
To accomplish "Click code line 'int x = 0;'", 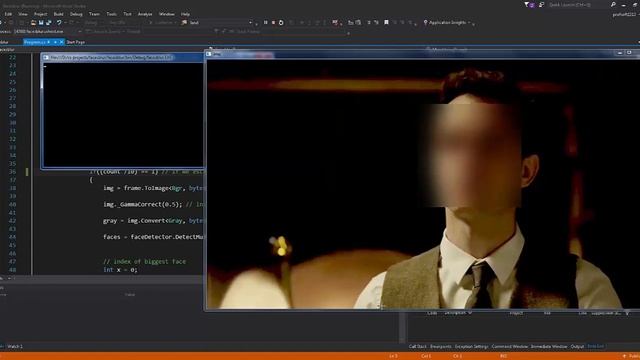I will 120,269.
